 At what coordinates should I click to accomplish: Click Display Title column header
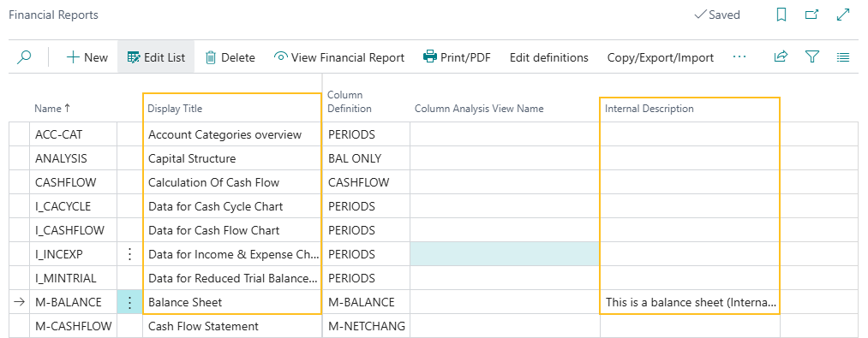pos(175,109)
